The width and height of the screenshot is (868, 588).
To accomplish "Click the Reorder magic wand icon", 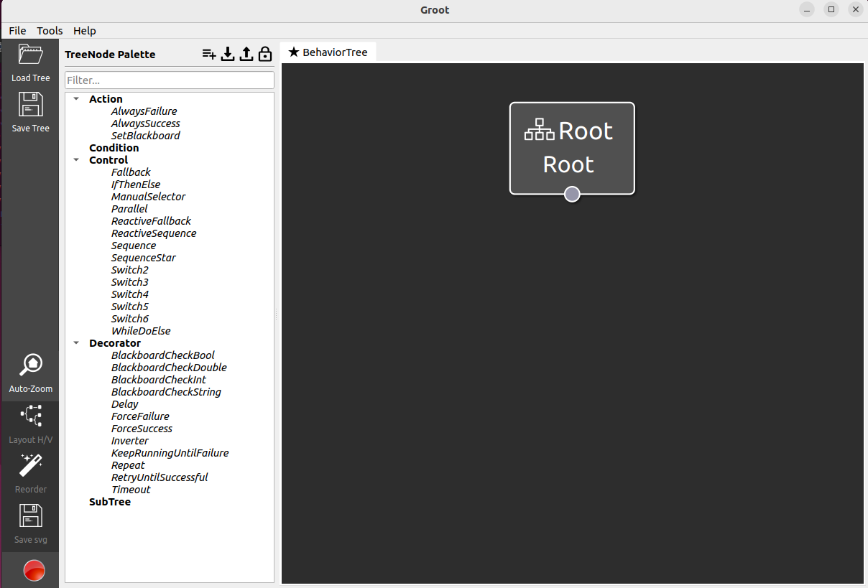I will click(x=31, y=465).
